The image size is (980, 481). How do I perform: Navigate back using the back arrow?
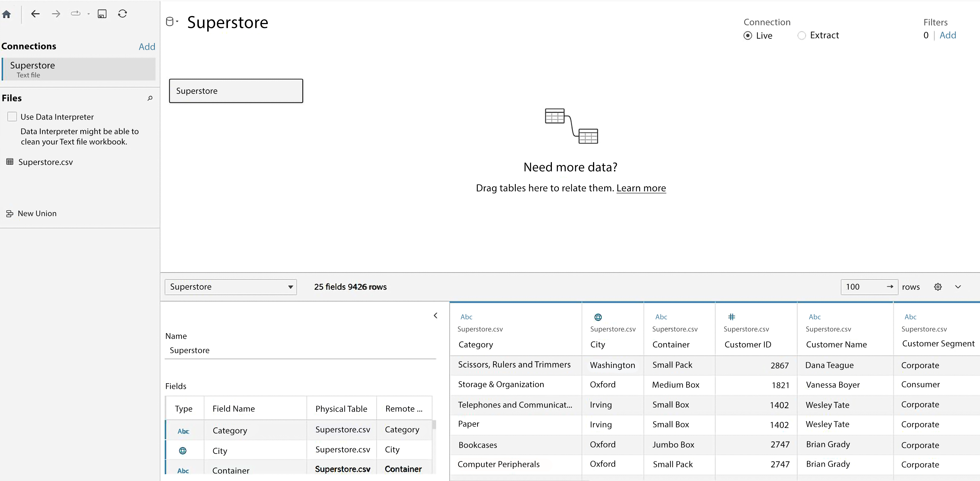point(35,14)
